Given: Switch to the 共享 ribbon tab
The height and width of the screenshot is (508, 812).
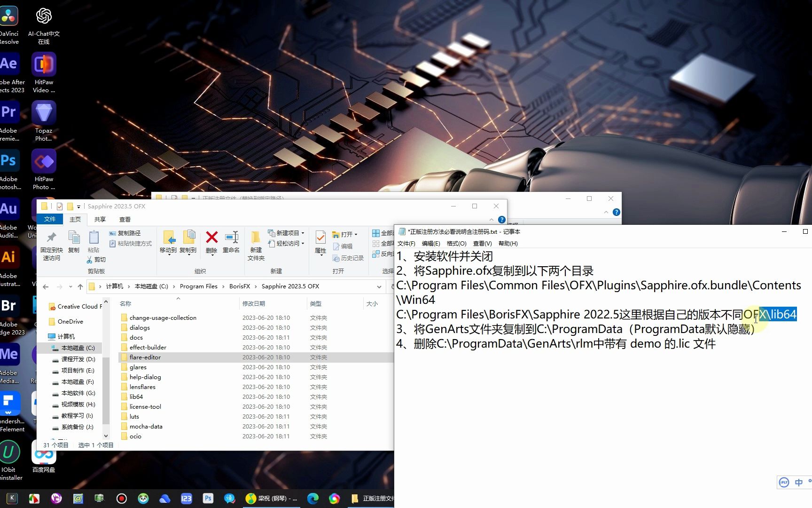Looking at the screenshot, I should point(100,219).
